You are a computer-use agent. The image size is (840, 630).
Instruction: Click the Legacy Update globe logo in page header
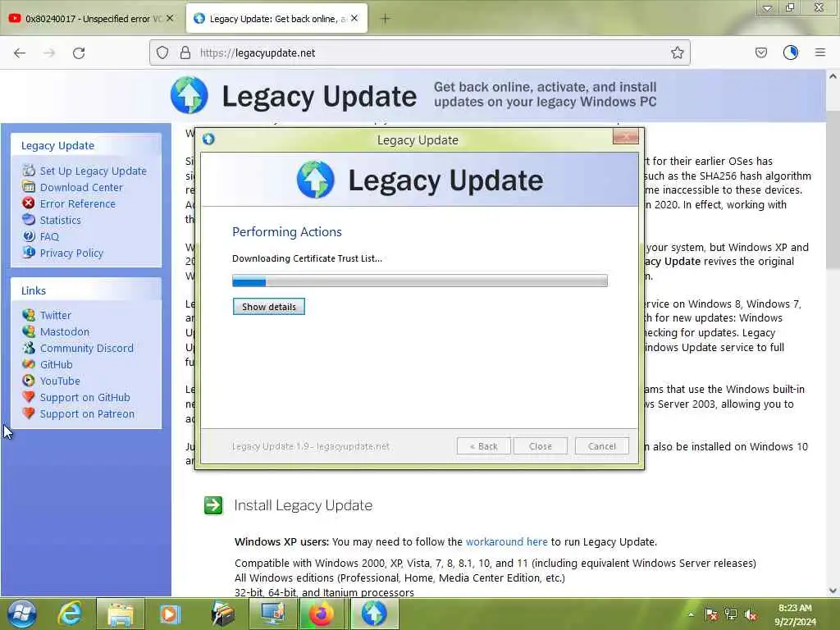[x=189, y=95]
